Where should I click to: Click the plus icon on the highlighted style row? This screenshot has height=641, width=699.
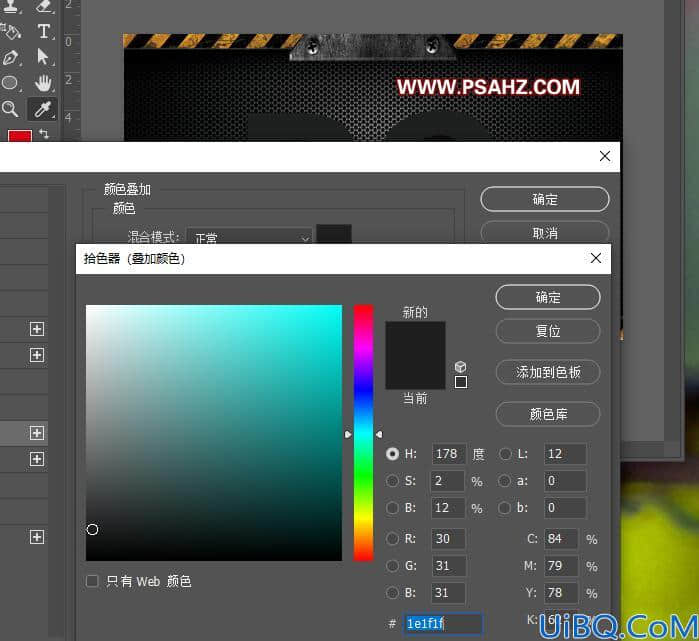(37, 433)
